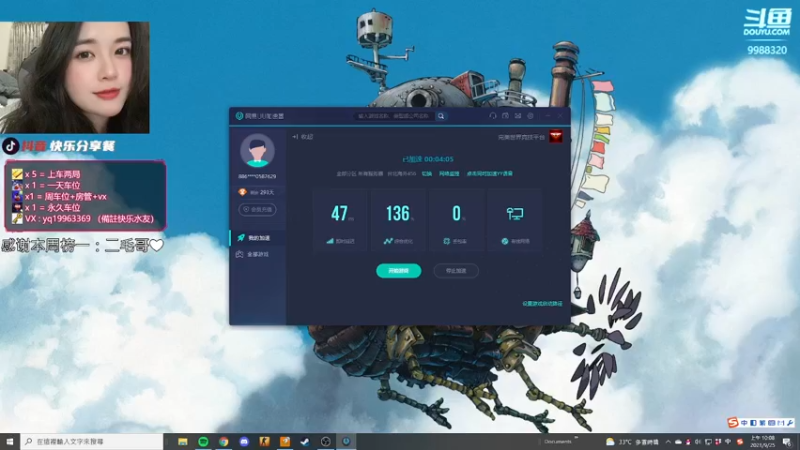The height and width of the screenshot is (450, 800).
Task: Click the set game launch path link
Action: pyautogui.click(x=542, y=304)
